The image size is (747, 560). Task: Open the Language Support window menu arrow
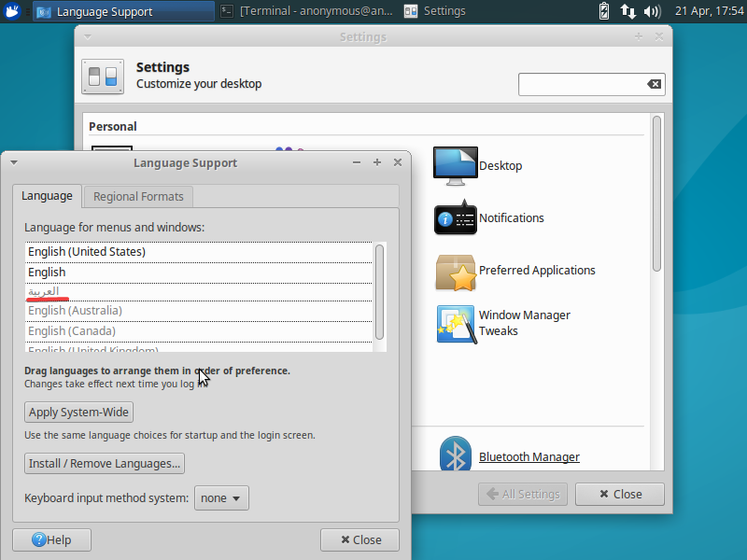coord(14,162)
